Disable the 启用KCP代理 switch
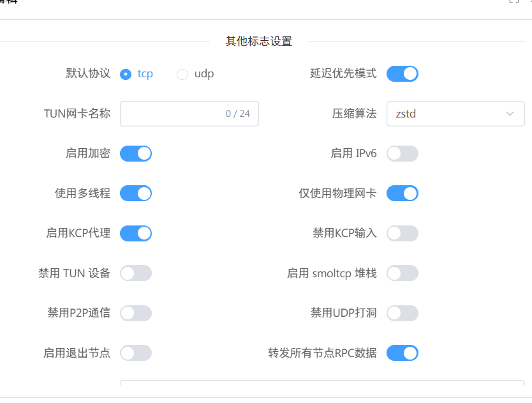The width and height of the screenshot is (532, 403). [136, 233]
